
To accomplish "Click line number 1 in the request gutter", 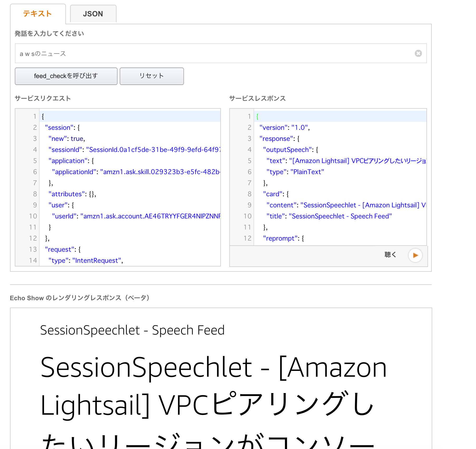I will tap(35, 116).
